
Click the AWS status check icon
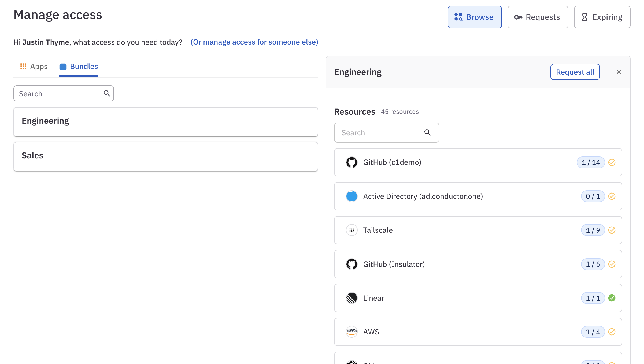pyautogui.click(x=612, y=332)
